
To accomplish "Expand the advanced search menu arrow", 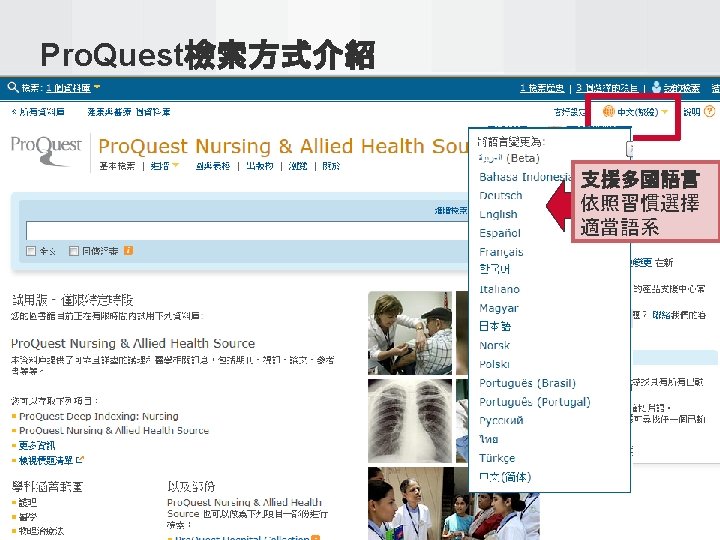I will (175, 165).
